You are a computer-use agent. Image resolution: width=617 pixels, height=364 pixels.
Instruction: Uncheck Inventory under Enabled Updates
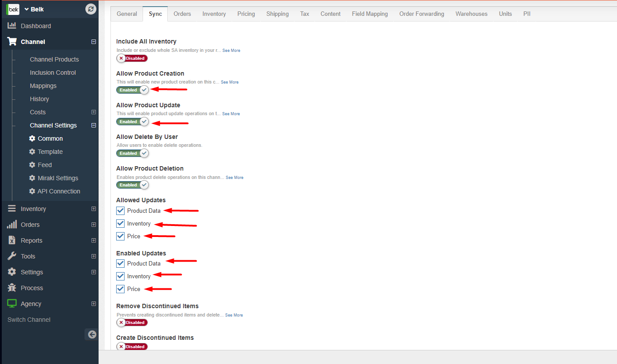(121, 276)
